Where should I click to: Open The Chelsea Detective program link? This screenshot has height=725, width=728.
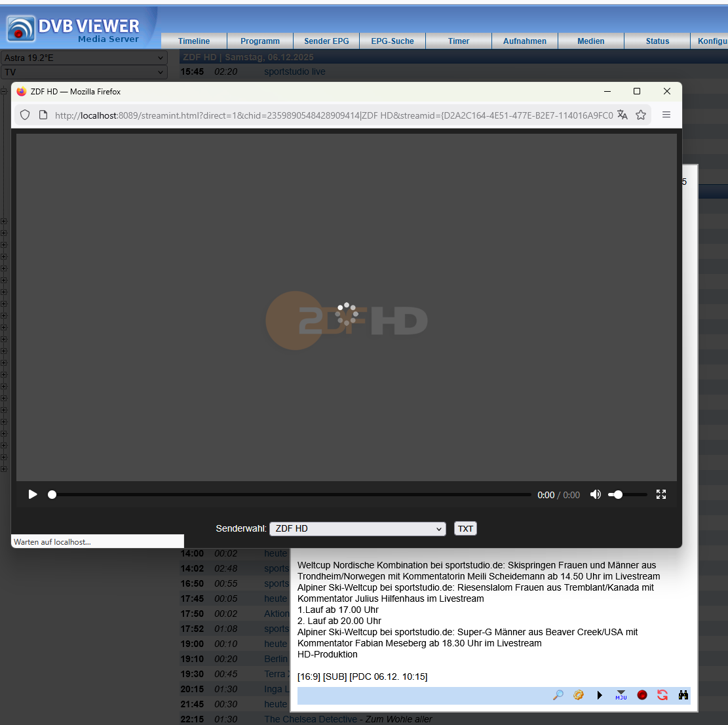[x=311, y=719]
